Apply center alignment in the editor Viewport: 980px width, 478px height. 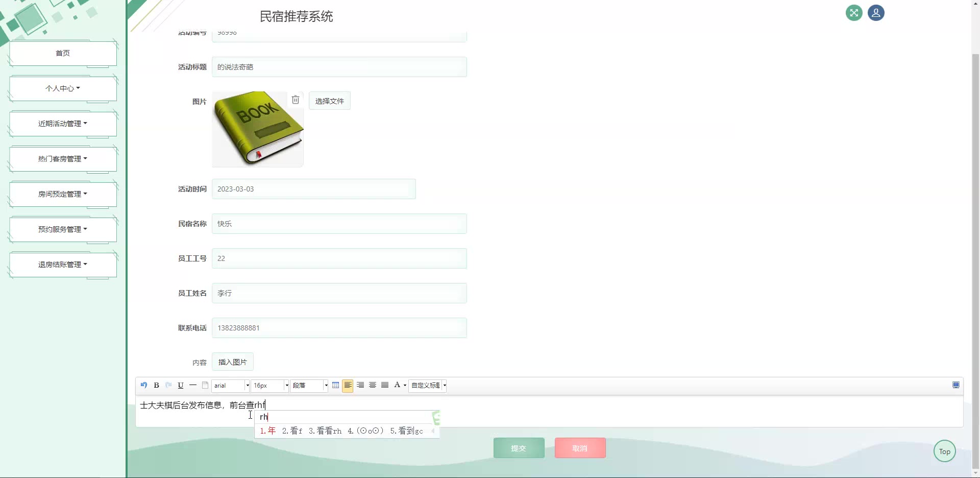[x=373, y=385]
